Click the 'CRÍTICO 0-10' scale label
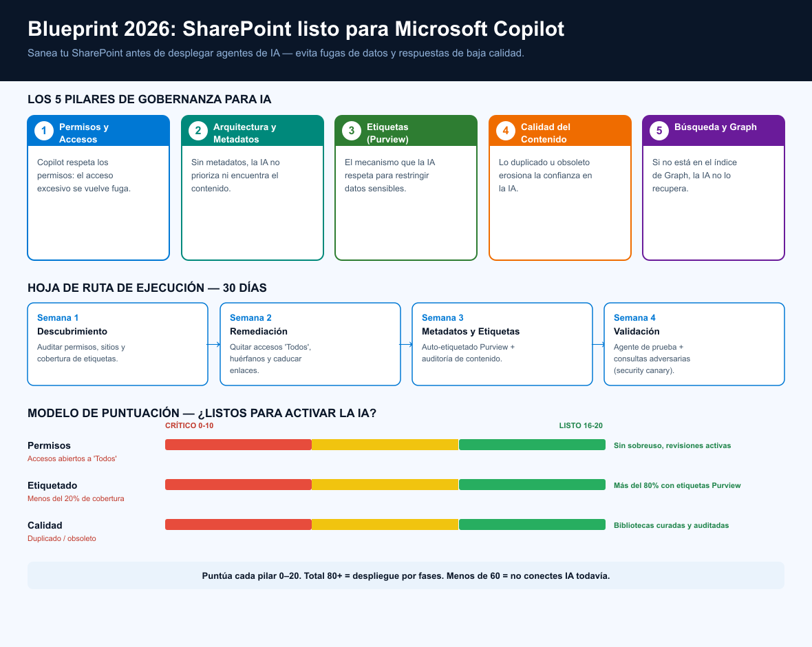Image resolution: width=812 pixels, height=647 pixels. click(x=189, y=426)
